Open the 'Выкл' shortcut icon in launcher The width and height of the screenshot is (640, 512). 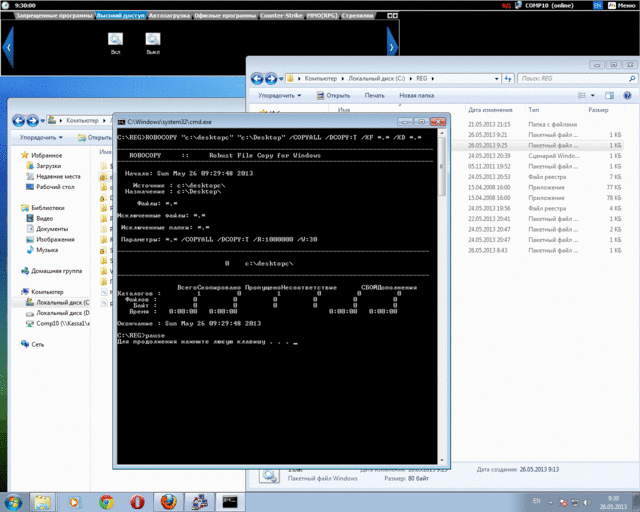tap(153, 39)
